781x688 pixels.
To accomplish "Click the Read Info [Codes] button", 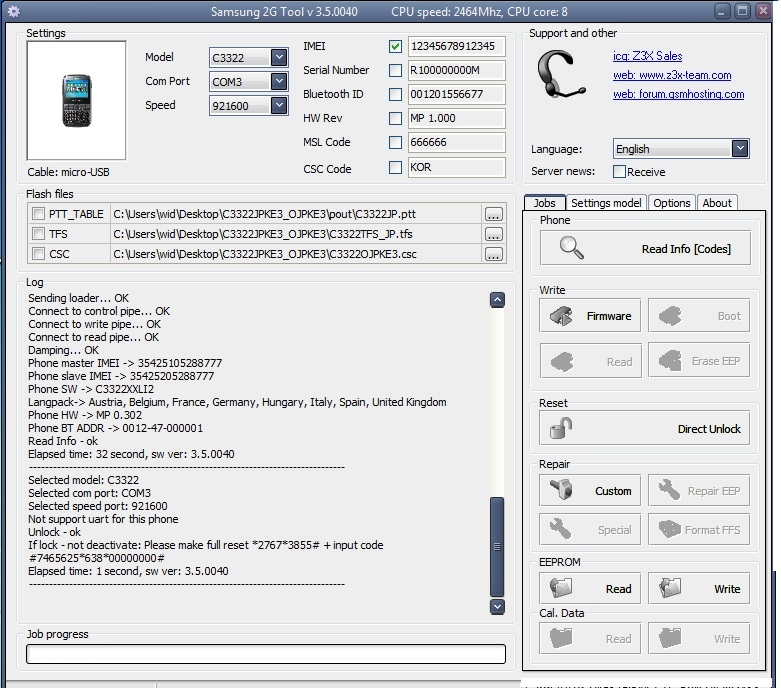I will click(645, 248).
